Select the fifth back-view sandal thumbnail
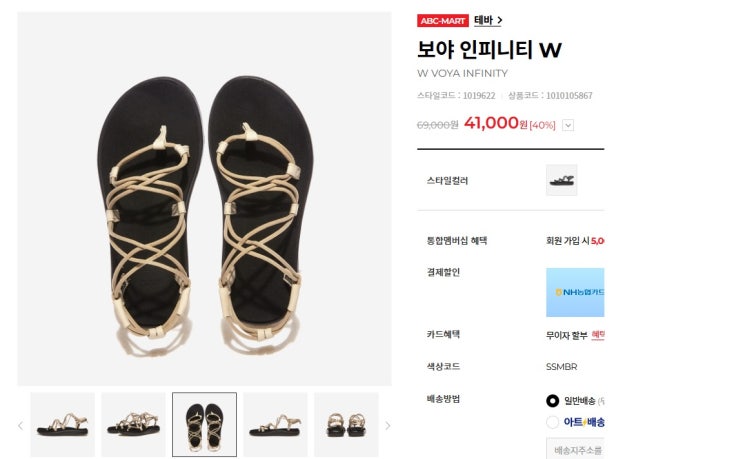 point(346,425)
